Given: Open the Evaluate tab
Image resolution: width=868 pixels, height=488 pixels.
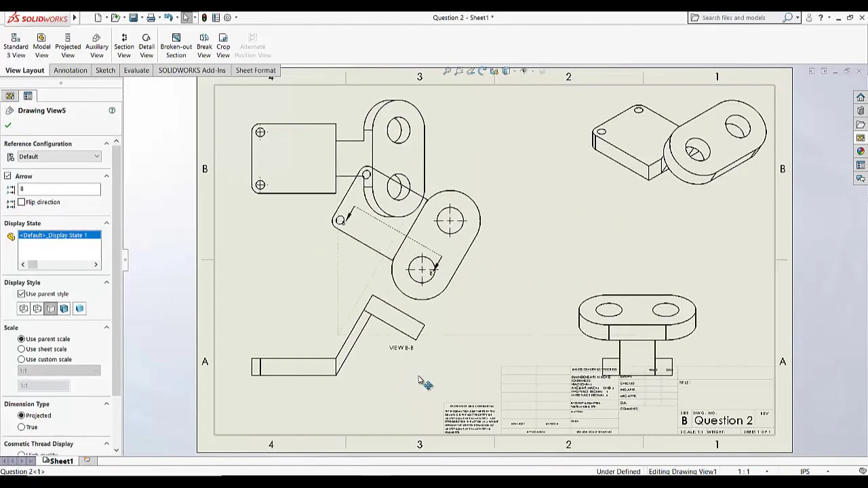Looking at the screenshot, I should click(136, 70).
